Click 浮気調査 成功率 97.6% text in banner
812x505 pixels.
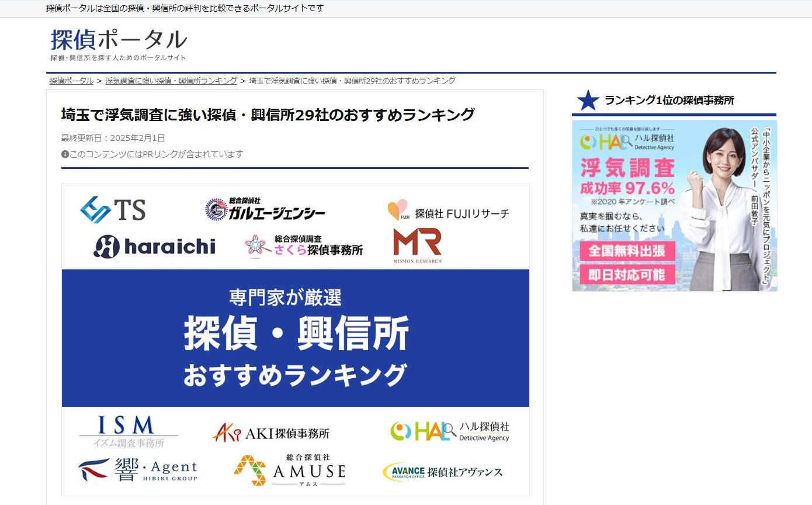(x=627, y=177)
